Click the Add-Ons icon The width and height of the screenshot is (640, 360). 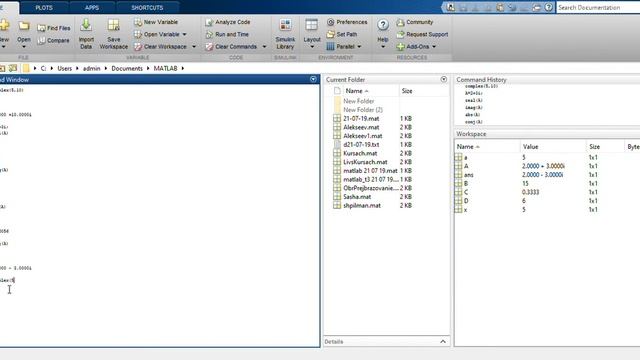pyautogui.click(x=400, y=47)
